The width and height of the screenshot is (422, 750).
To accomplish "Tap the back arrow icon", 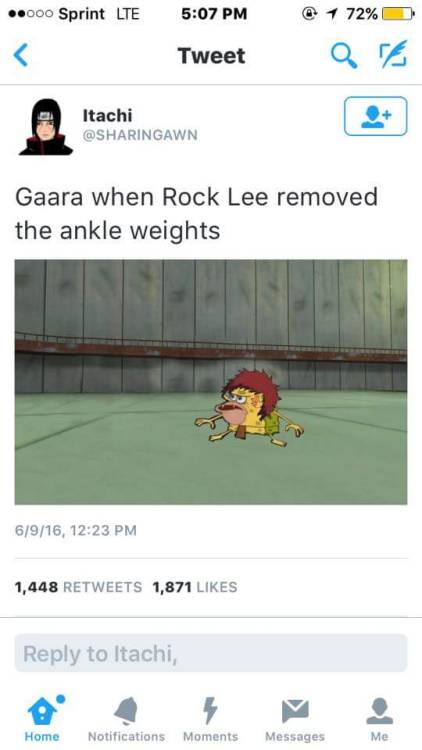I will (x=21, y=55).
